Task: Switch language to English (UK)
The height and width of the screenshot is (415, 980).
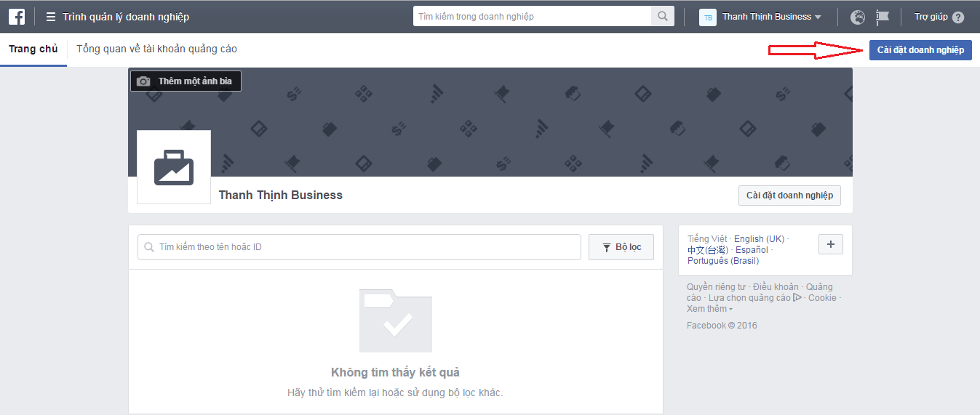Action: pyautogui.click(x=759, y=239)
